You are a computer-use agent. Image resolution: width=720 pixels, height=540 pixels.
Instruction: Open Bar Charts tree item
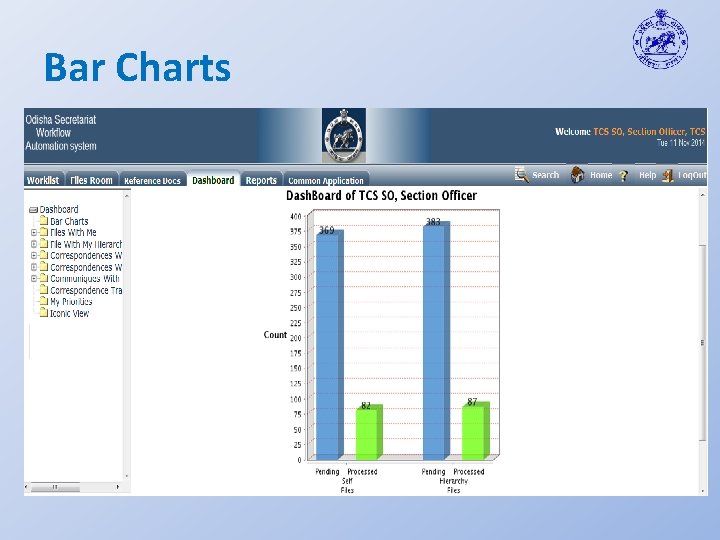pos(69,221)
